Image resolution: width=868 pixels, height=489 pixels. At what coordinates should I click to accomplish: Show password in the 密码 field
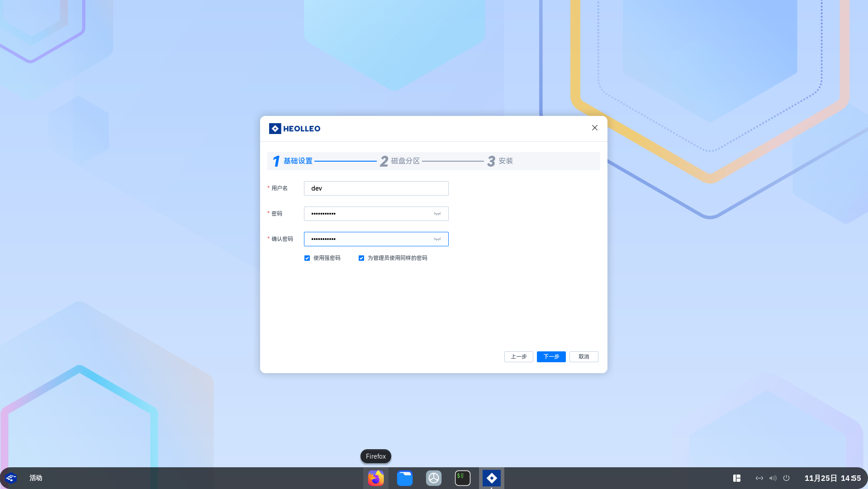[x=437, y=214]
